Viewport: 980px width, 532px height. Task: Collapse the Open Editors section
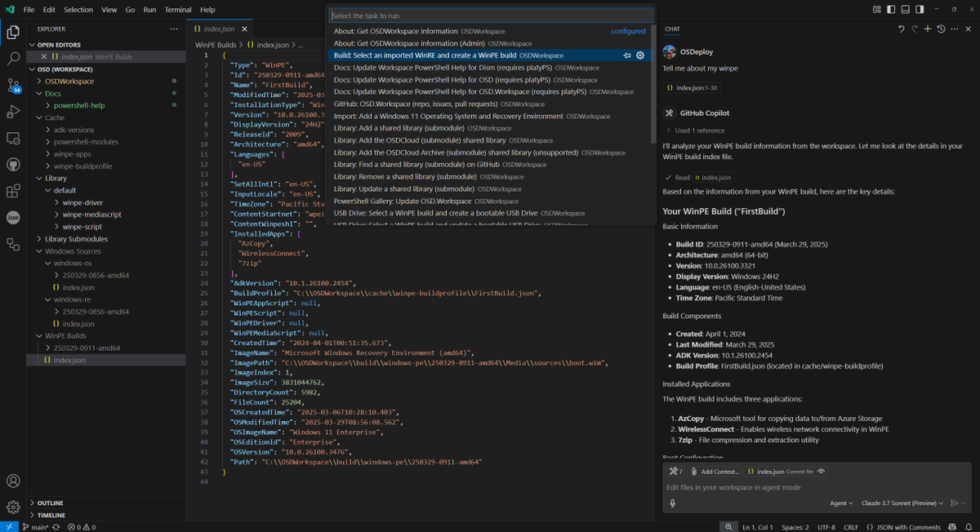point(33,45)
